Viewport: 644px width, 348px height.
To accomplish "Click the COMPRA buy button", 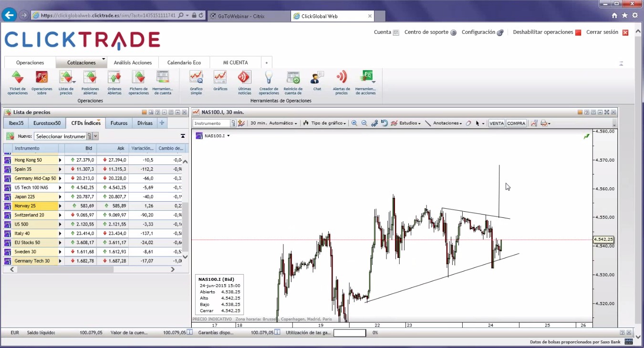I will tap(516, 123).
